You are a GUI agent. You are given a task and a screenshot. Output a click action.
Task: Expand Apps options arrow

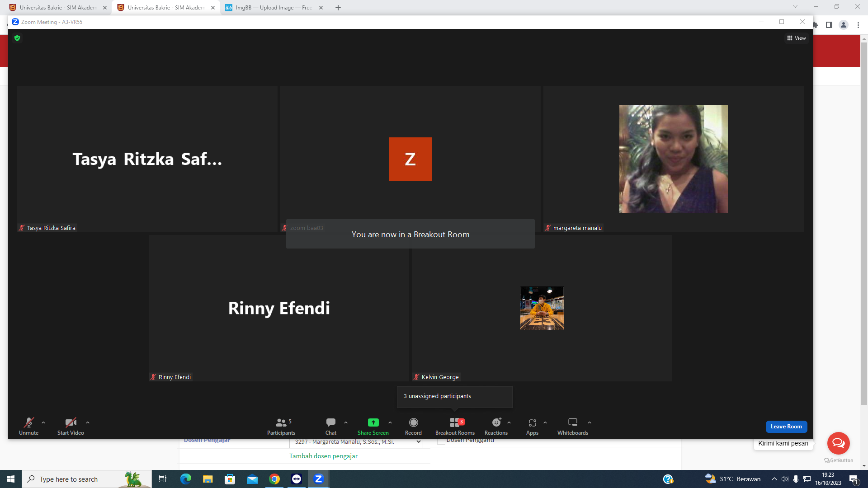pyautogui.click(x=545, y=422)
